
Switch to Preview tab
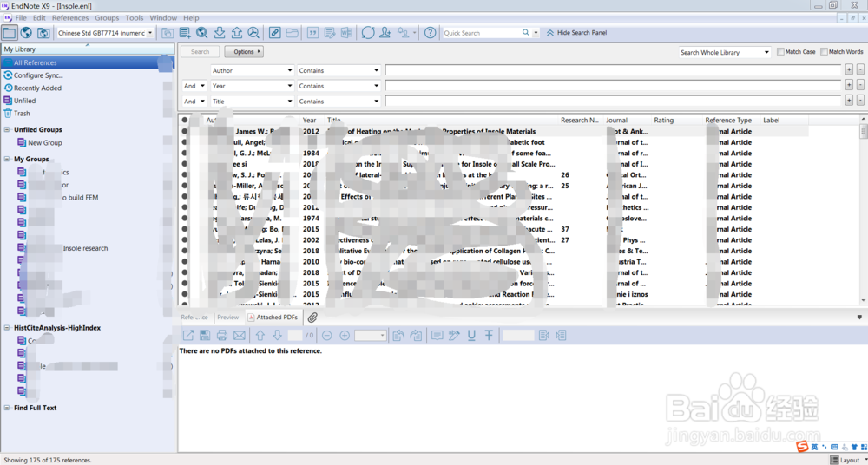[x=228, y=318]
